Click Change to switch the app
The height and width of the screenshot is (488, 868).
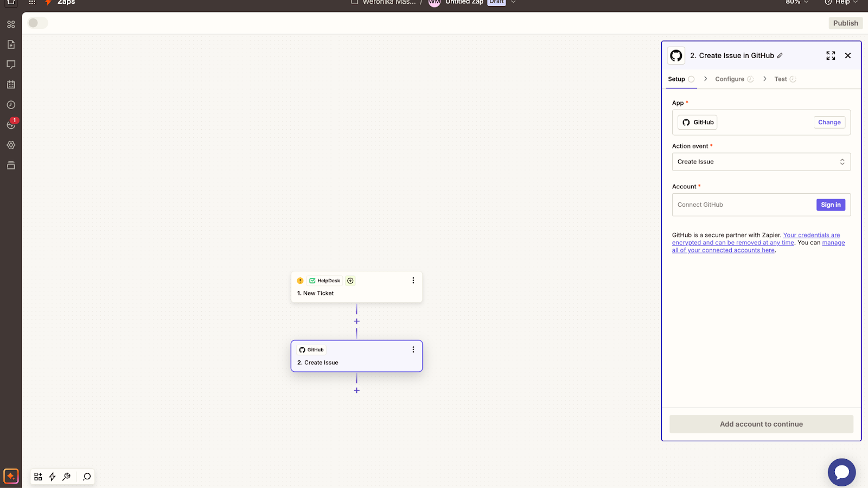tap(829, 122)
